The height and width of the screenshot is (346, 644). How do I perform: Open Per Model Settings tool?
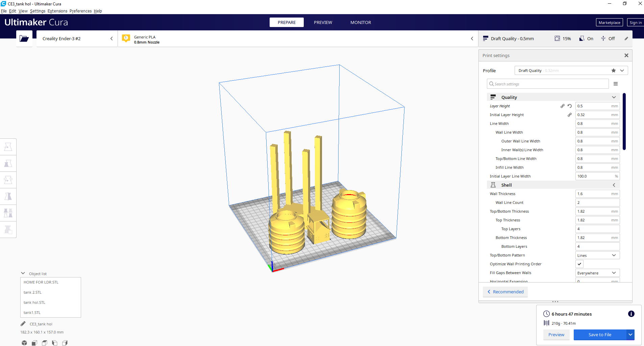tap(8, 213)
